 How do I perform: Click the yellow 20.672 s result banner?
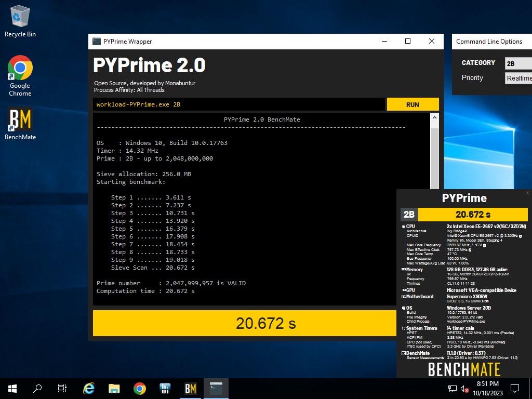tap(245, 323)
